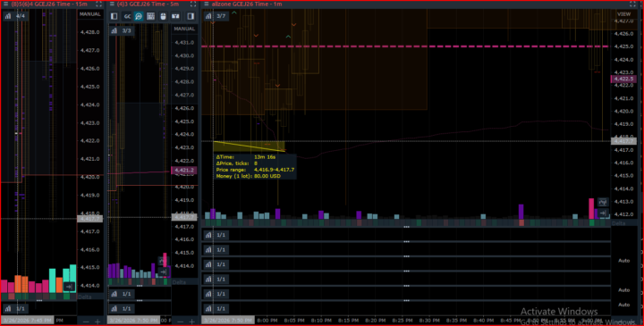This screenshot has height=326, width=644.
Task: Click the fullscreen icon of the 15m chart
Action: point(98,4)
